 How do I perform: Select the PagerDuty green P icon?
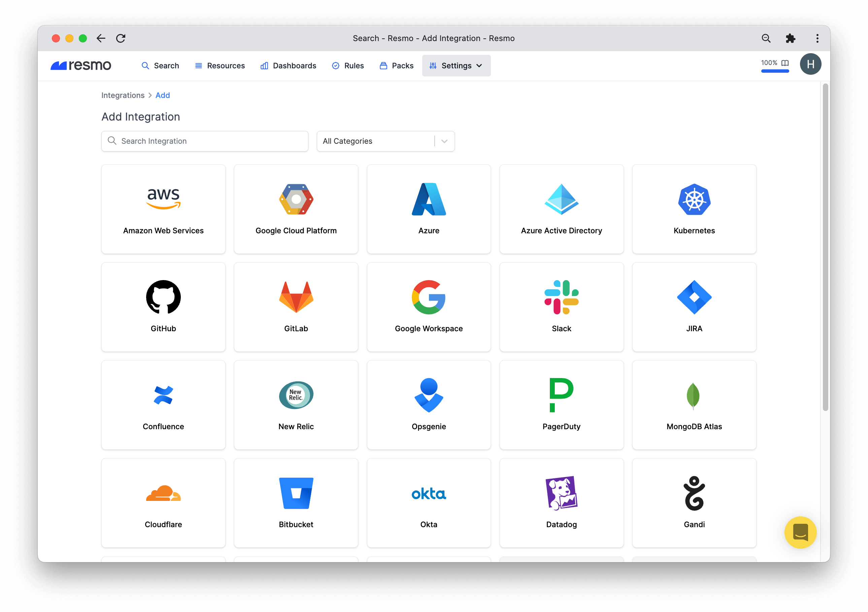pyautogui.click(x=561, y=395)
